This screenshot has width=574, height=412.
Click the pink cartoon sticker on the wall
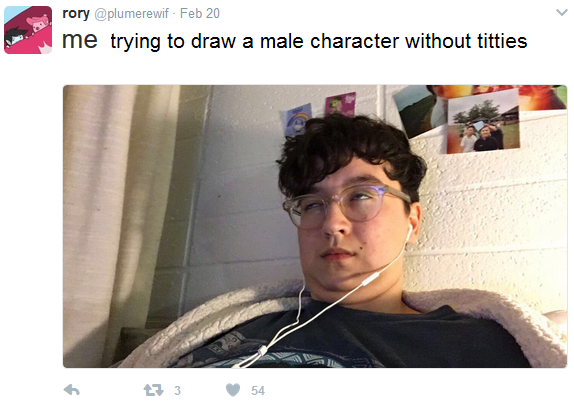pos(340,104)
